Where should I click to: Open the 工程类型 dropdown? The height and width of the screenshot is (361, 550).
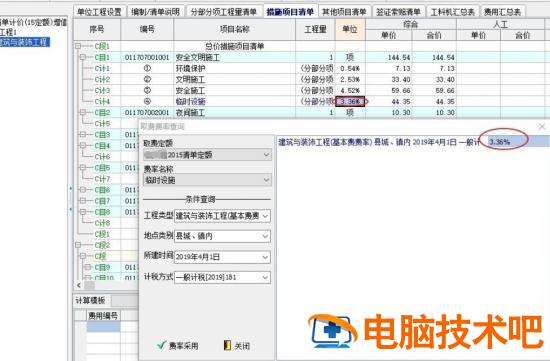[x=222, y=216]
